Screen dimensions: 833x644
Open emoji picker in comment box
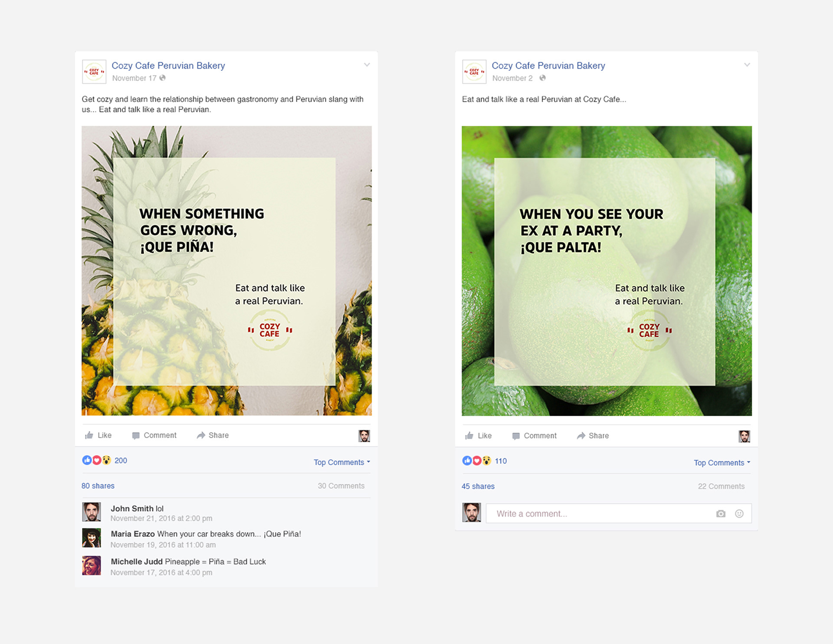pyautogui.click(x=739, y=514)
